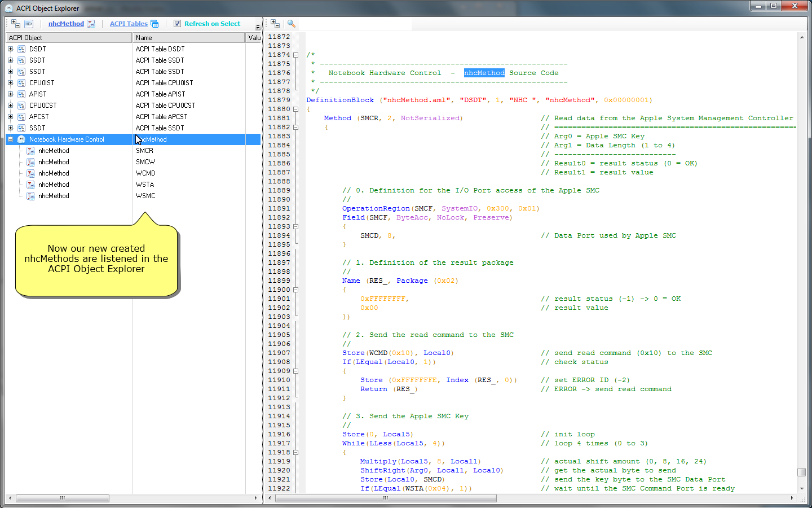Viewport: 812px width, 508px height.
Task: Expand the CPU0IST tree node
Action: coord(10,83)
